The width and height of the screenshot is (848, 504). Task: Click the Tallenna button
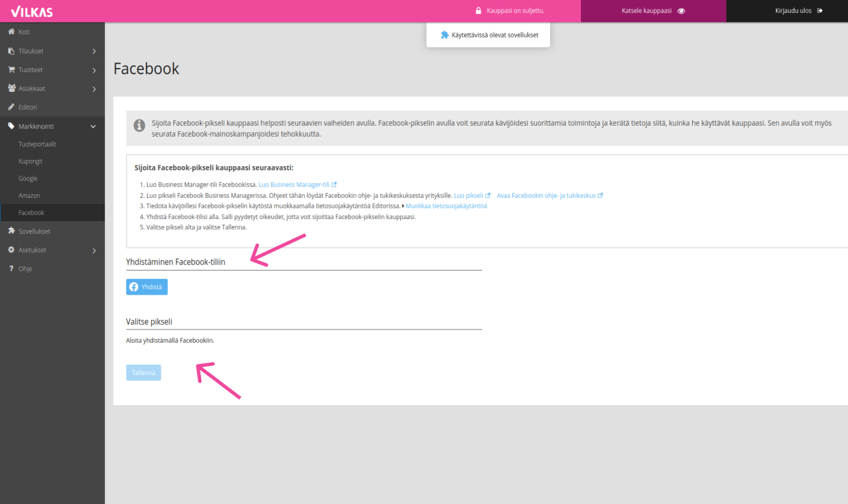(x=144, y=373)
